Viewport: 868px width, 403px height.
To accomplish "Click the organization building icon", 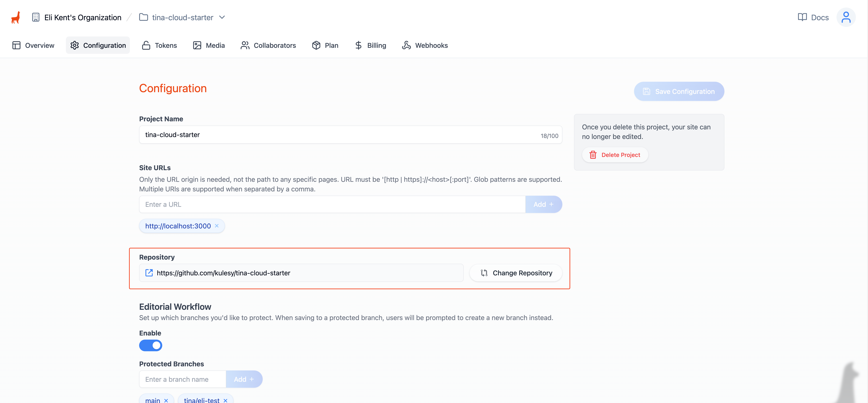I will (x=36, y=17).
